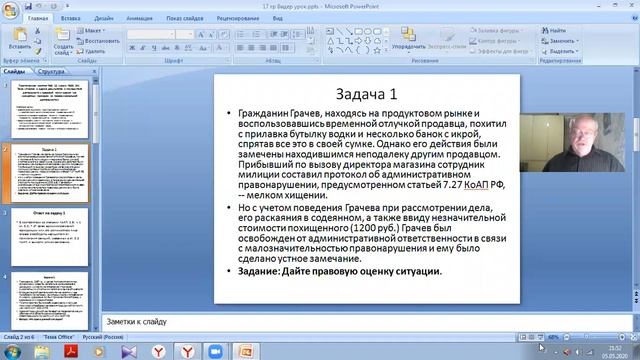Undo last action in Quick Access toolbar

(40, 6)
